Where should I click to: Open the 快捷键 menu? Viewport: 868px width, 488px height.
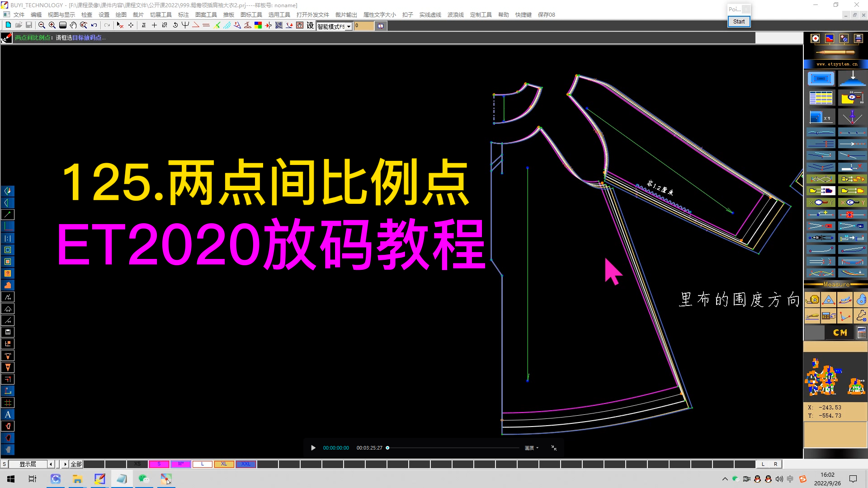tap(523, 14)
